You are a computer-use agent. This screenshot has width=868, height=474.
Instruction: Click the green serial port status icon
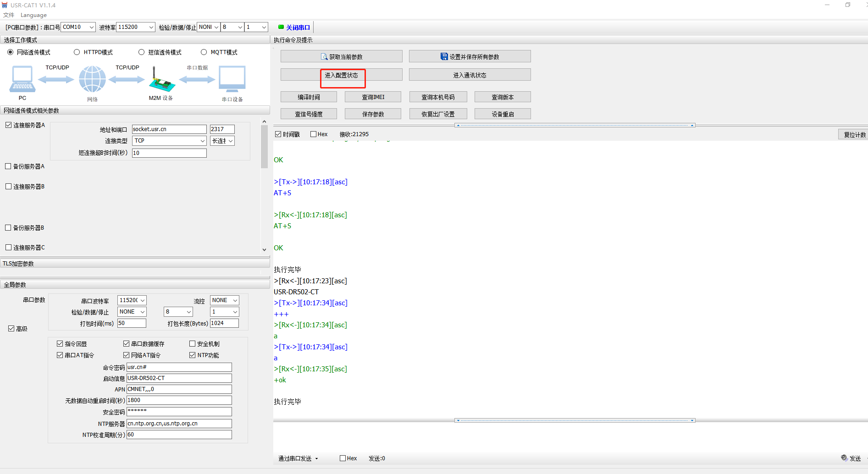click(x=281, y=27)
